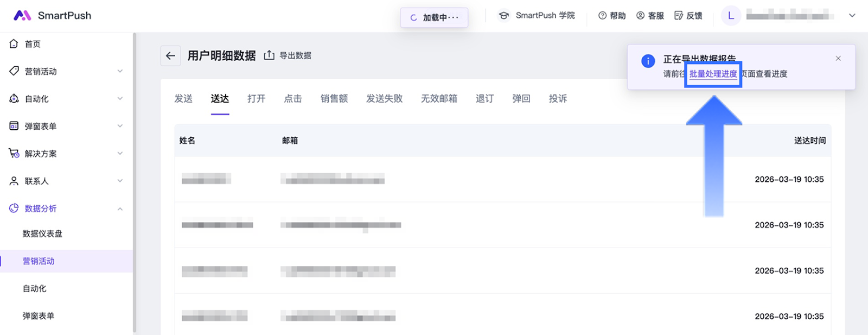Screen dimensions: 868x335
Task: Switch to the 发送失败 tab
Action: (384, 99)
